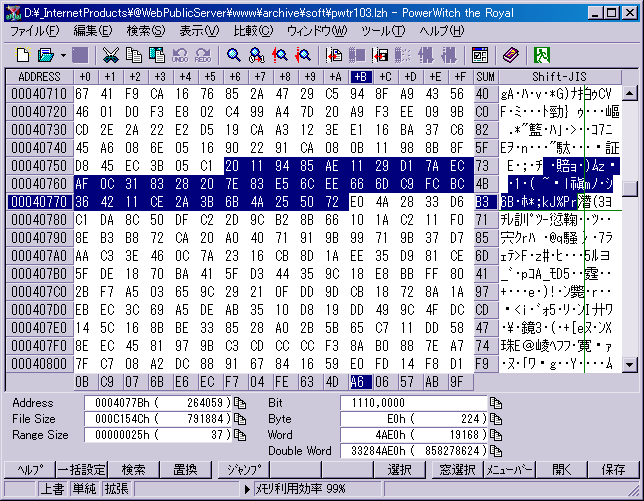Screen dimensions: 644x501
Task: Open the 検索(S) menu
Action: click(145, 31)
